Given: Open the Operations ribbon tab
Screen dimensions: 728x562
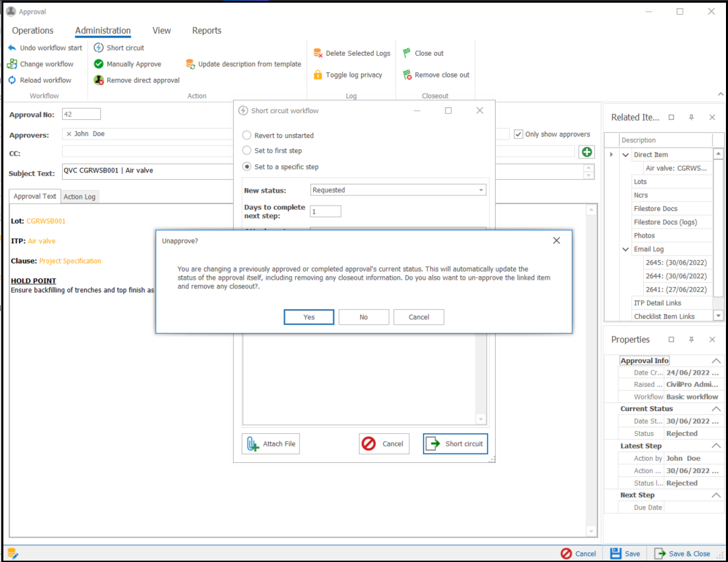Looking at the screenshot, I should tap(32, 30).
